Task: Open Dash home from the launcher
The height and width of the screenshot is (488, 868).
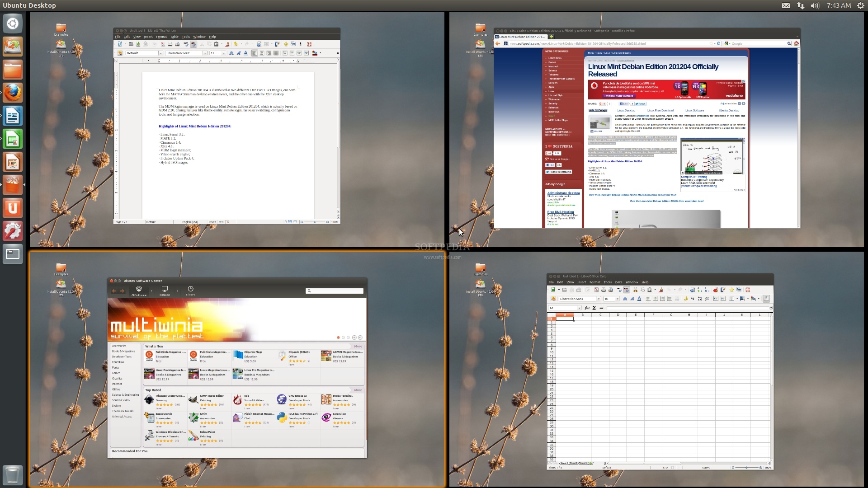Action: pos(13,23)
